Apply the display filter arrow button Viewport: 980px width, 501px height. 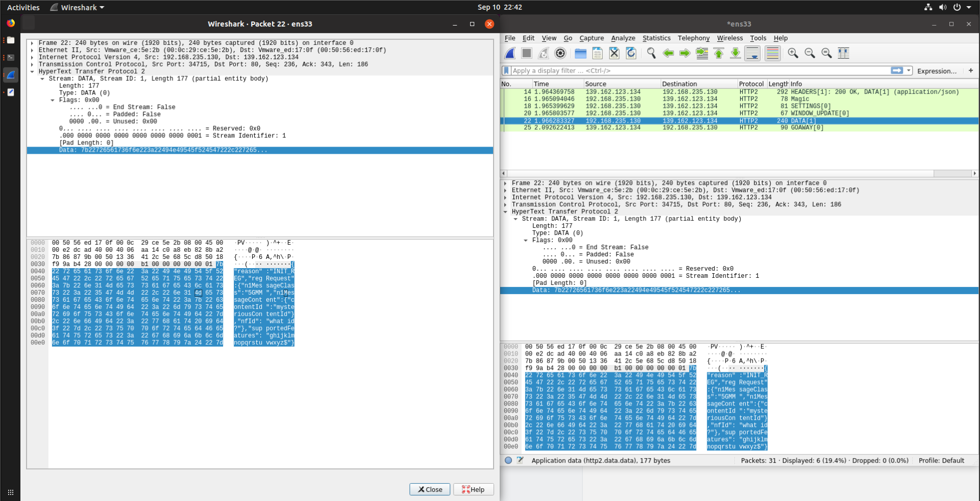pos(897,70)
